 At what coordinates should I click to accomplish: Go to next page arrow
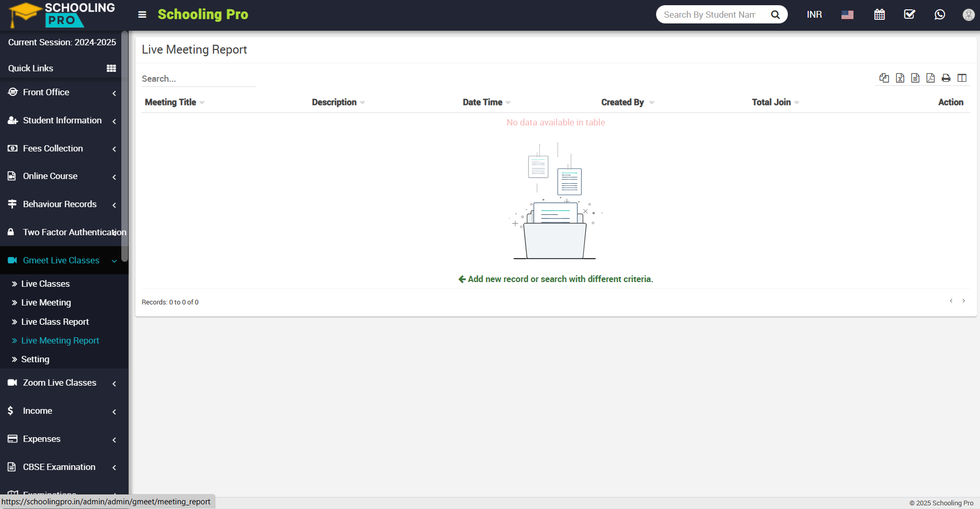click(x=963, y=301)
